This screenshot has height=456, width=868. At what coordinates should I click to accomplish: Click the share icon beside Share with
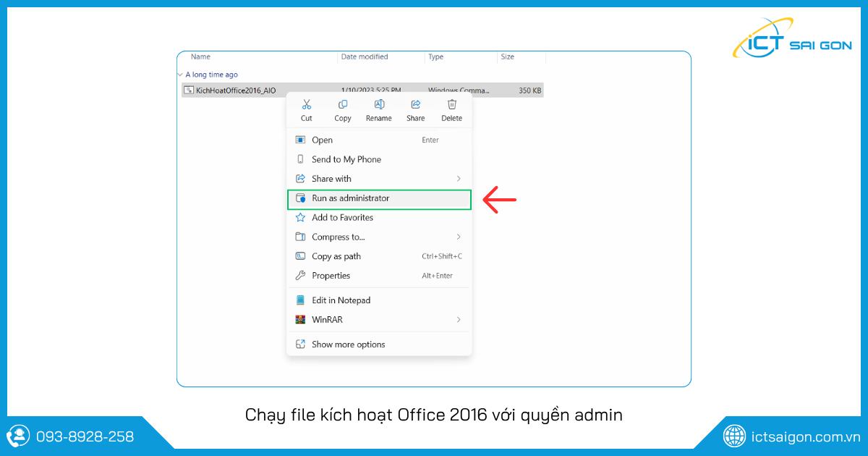[300, 179]
